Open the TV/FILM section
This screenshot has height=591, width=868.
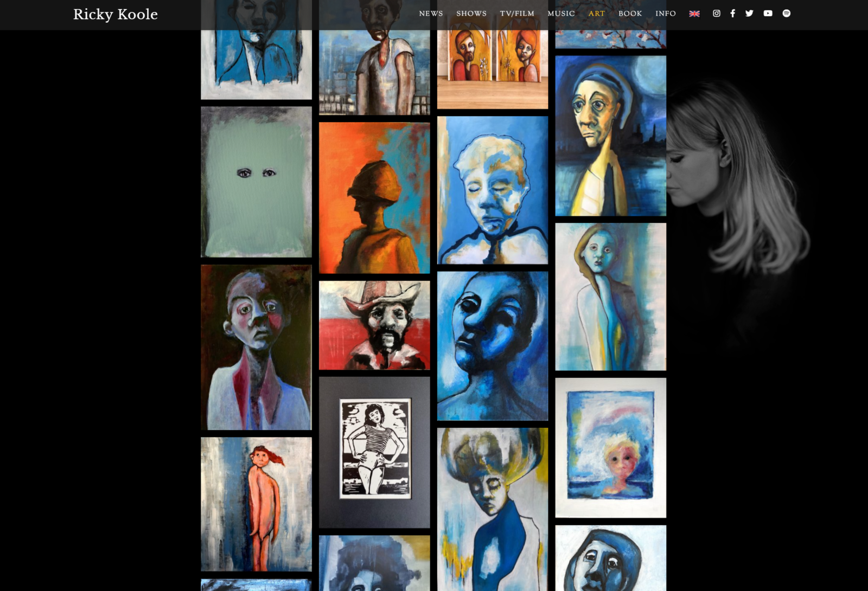pyautogui.click(x=516, y=13)
